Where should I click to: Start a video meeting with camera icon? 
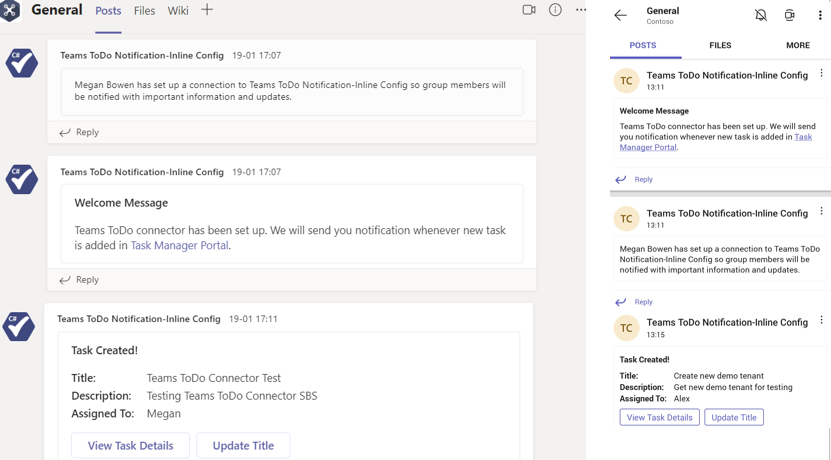[529, 10]
